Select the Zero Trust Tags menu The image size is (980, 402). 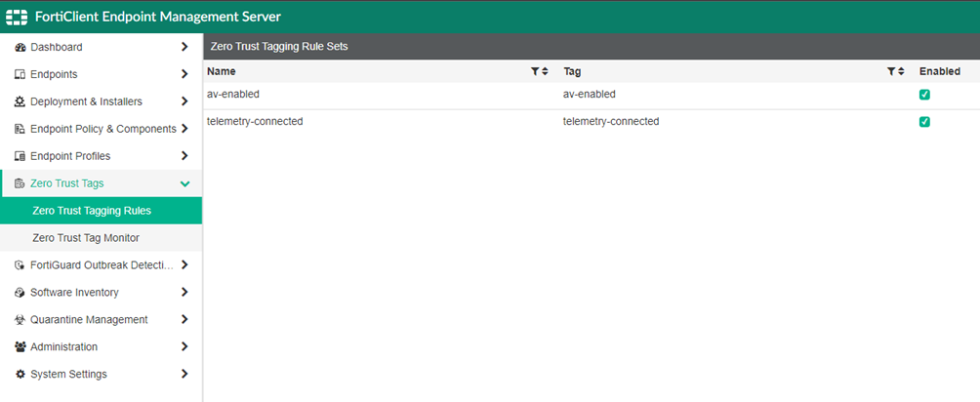pyautogui.click(x=101, y=183)
